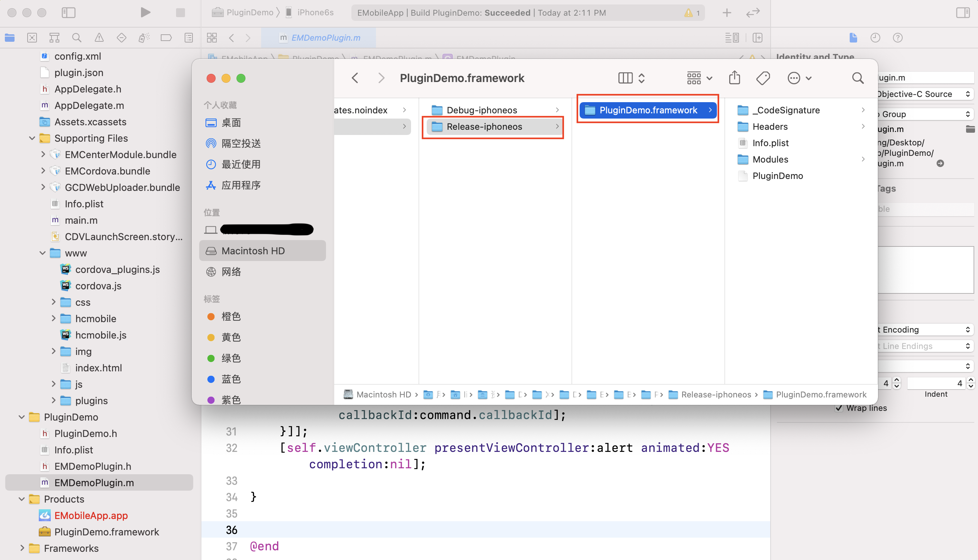
Task: Collapse the Supporting Files group
Action: [32, 138]
